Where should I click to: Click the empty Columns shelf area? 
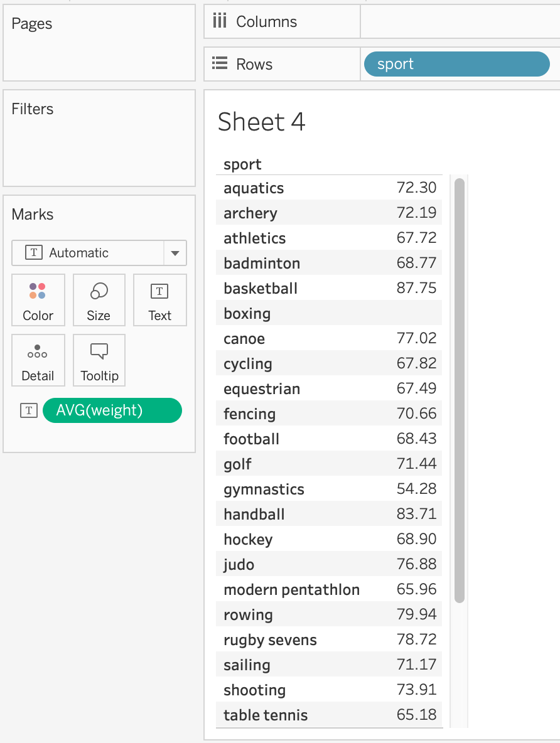pos(460,21)
